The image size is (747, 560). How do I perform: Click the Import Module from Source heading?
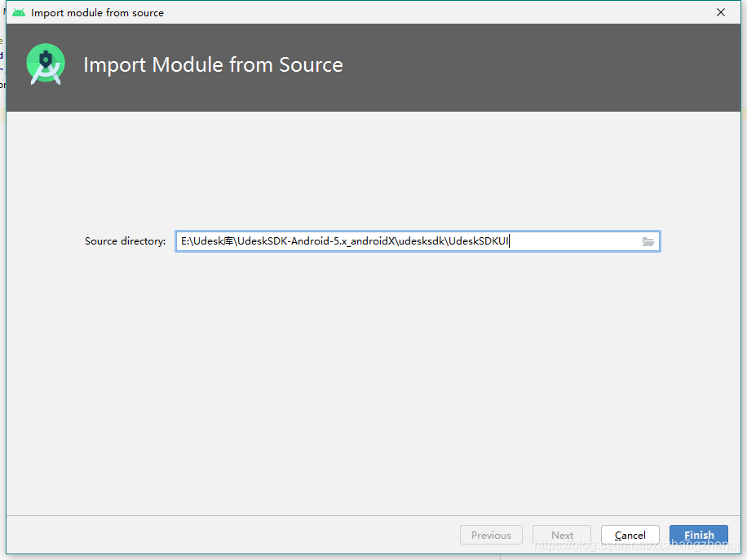point(213,64)
